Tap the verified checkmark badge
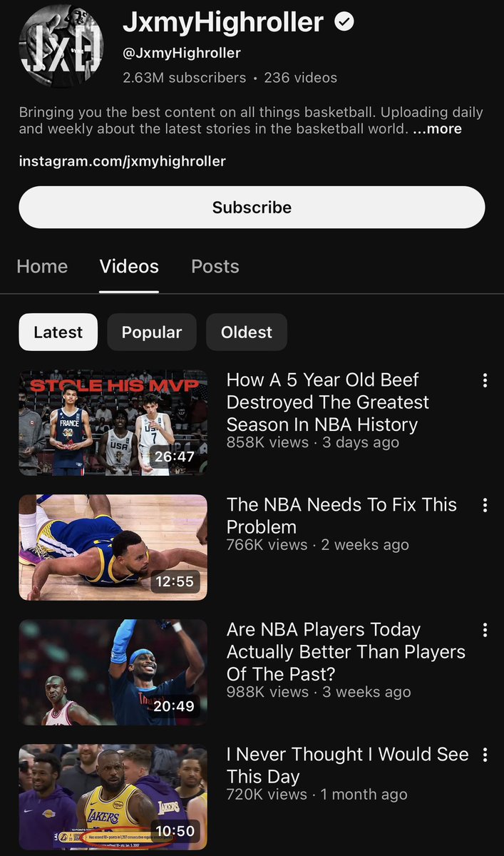504x856 pixels. [x=345, y=23]
